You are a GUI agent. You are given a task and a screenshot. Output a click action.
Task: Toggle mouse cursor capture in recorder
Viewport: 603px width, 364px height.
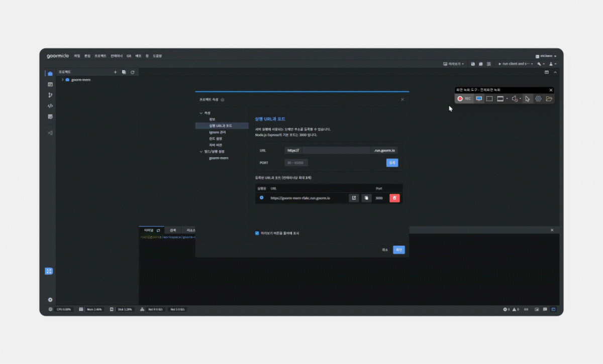(528, 98)
